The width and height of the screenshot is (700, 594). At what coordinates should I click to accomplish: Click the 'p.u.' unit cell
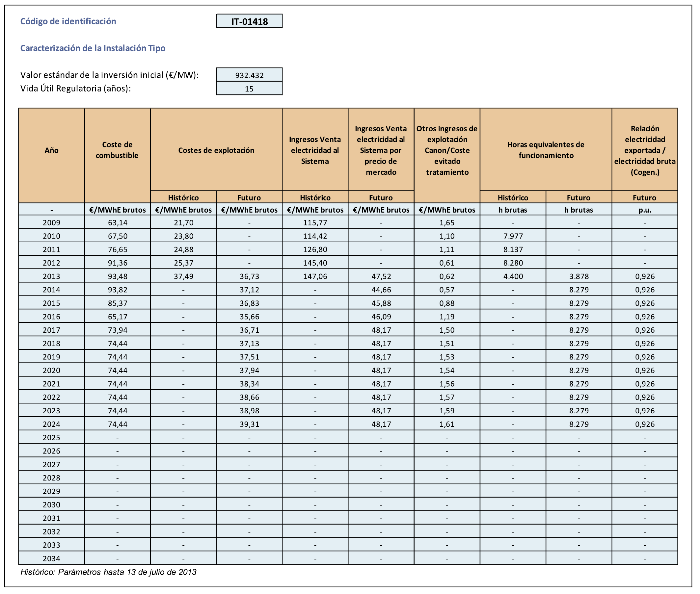(644, 210)
